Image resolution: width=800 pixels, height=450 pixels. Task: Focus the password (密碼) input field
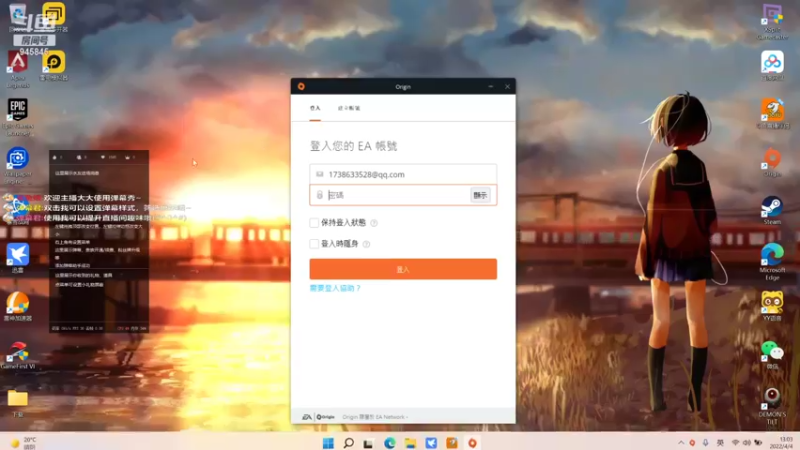pos(390,195)
